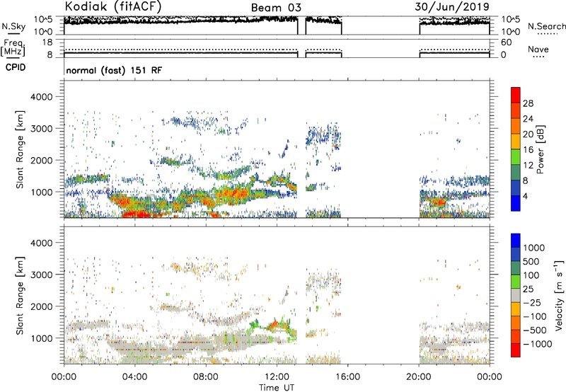
Task: Click the 'Beam 03' label
Action: [276, 8]
